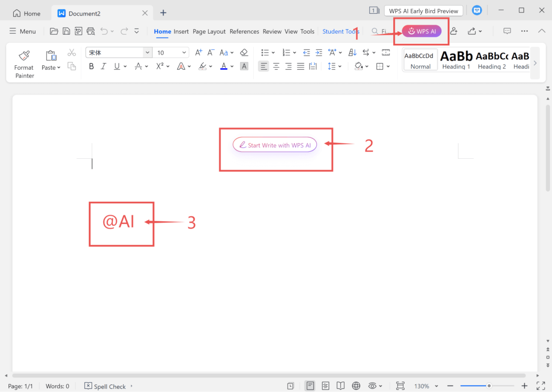The height and width of the screenshot is (392, 552).
Task: Open the font name dropdown
Action: pyautogui.click(x=147, y=53)
